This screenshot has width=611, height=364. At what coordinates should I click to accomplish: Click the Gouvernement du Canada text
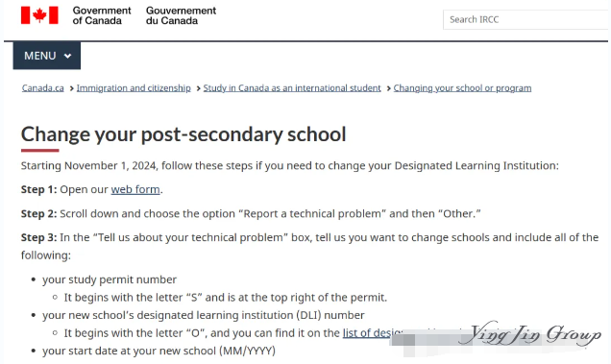tap(181, 15)
